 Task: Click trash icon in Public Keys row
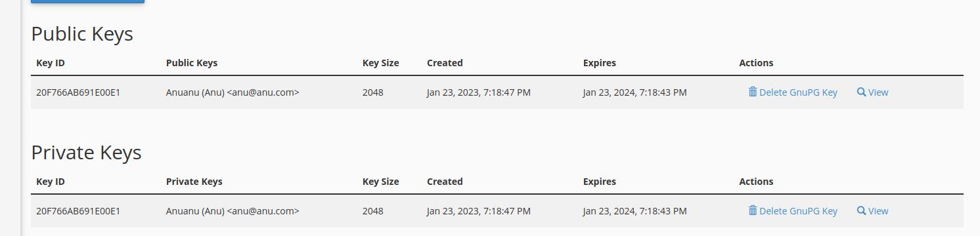click(x=753, y=92)
